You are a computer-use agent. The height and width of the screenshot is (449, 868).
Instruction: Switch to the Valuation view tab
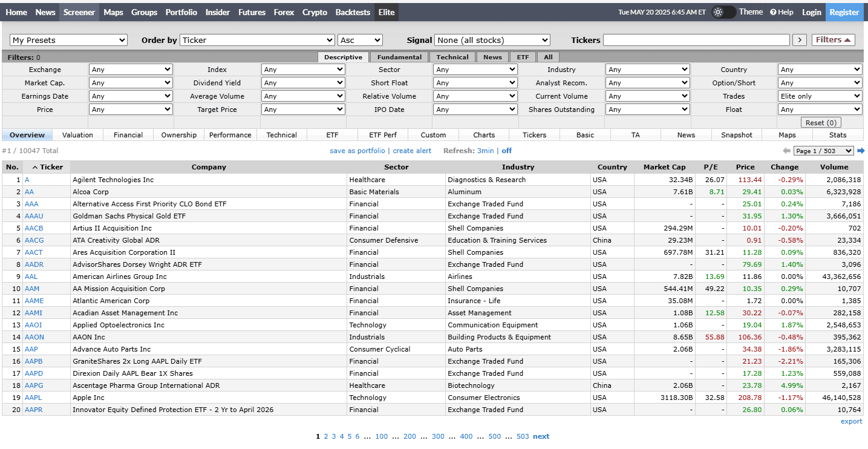click(x=78, y=135)
